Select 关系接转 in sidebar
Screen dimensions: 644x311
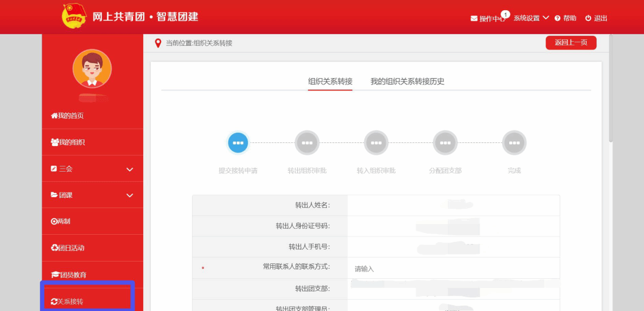tap(67, 301)
